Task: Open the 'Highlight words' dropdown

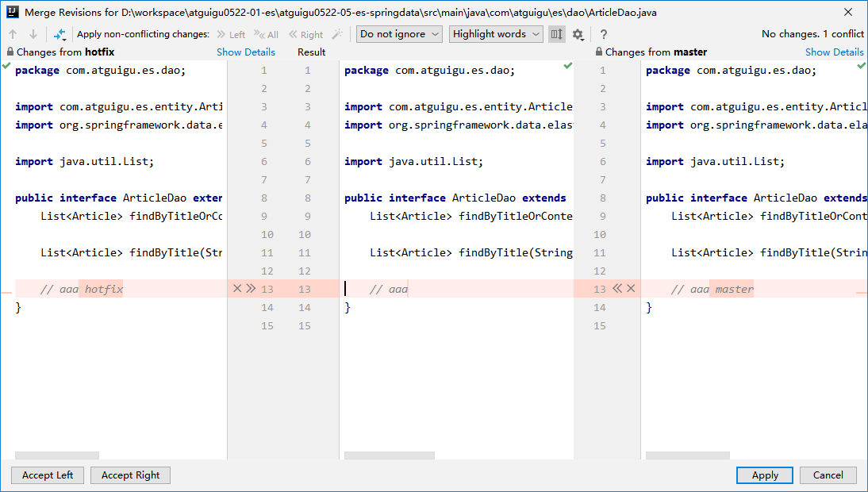Action: point(496,34)
